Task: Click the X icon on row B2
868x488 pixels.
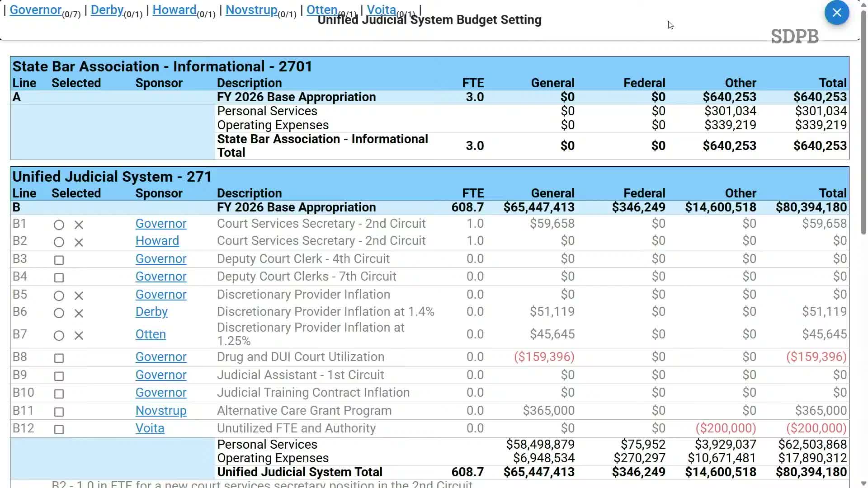Action: [79, 242]
